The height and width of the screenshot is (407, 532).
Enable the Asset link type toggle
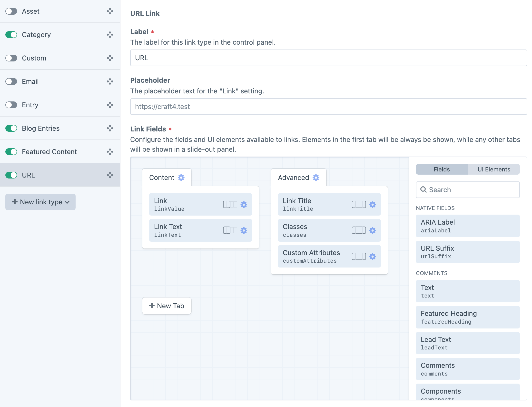tap(11, 11)
